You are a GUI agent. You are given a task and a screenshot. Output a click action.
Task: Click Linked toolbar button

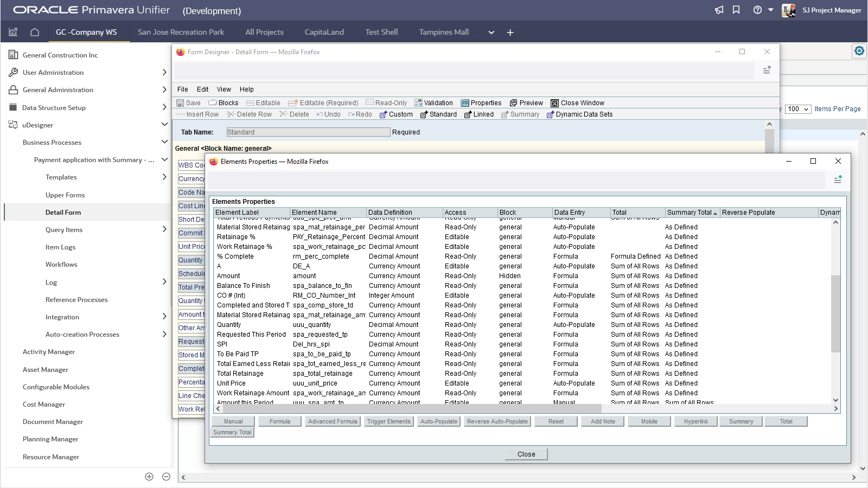coord(479,114)
